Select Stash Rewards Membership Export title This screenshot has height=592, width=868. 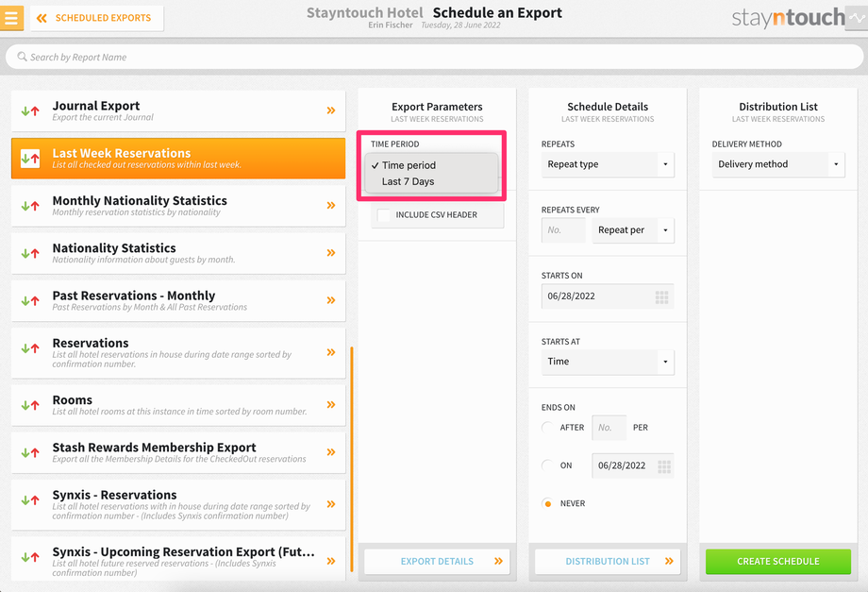pos(154,448)
